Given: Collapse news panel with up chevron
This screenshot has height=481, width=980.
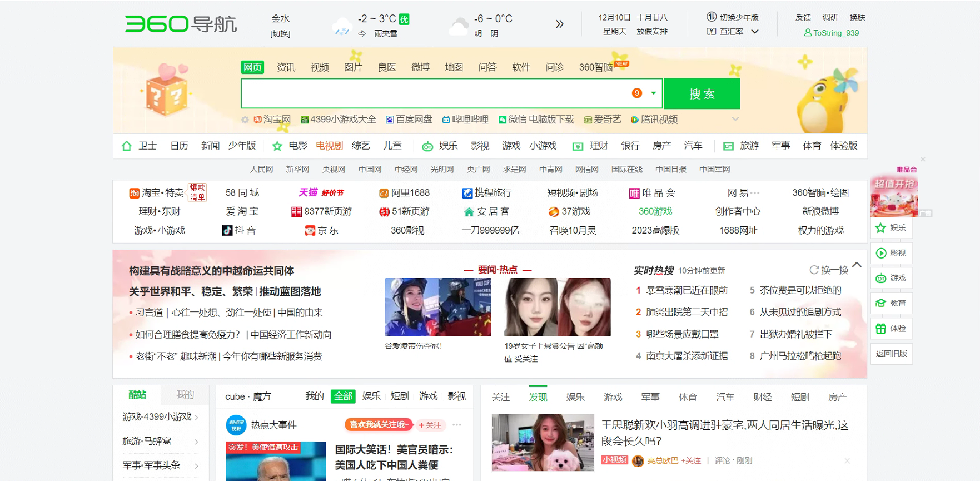Looking at the screenshot, I should (857, 265).
